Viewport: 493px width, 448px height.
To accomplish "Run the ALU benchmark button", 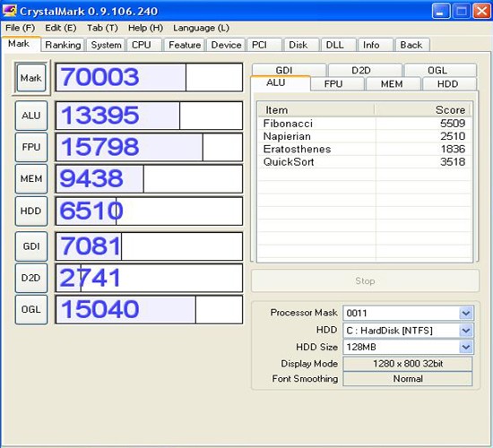I will click(x=31, y=116).
